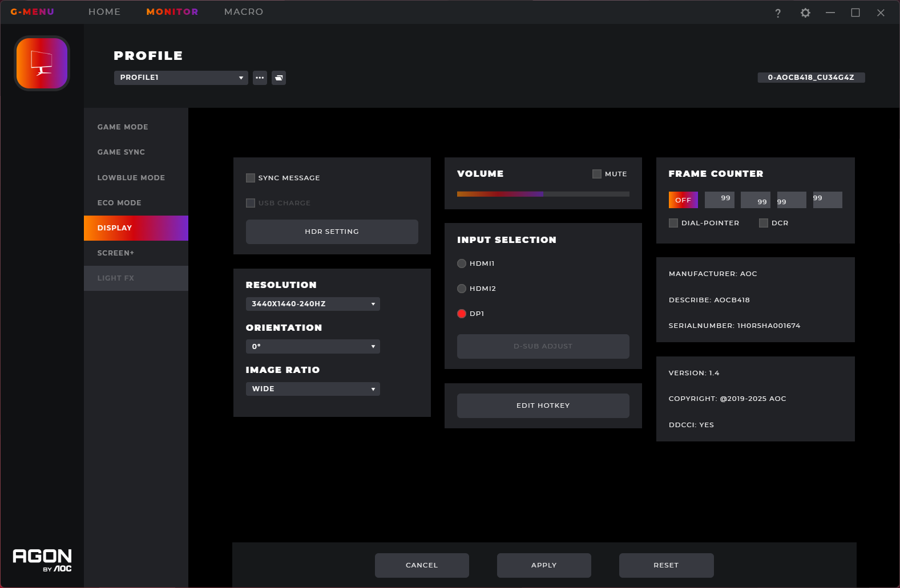Open the PROFILE1 profile dropdown
Image resolution: width=900 pixels, height=588 pixels.
tap(181, 78)
